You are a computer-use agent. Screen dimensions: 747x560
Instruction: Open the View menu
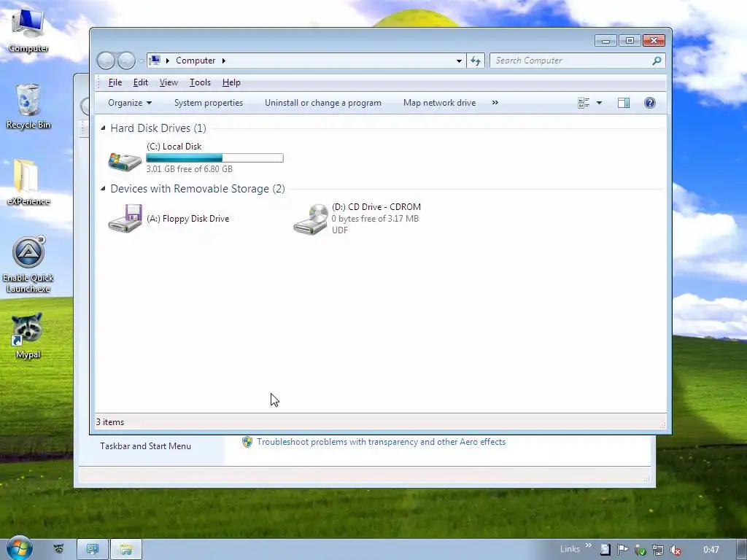click(169, 82)
